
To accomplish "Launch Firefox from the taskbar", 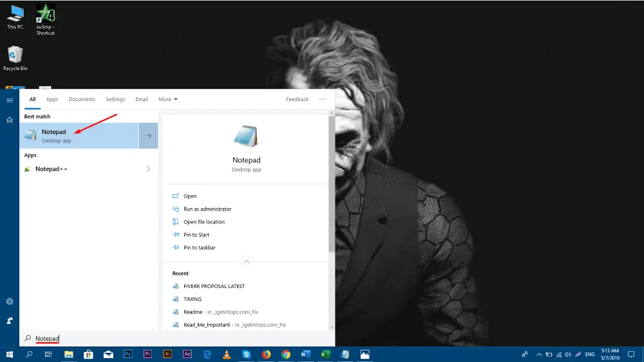I will 266,354.
